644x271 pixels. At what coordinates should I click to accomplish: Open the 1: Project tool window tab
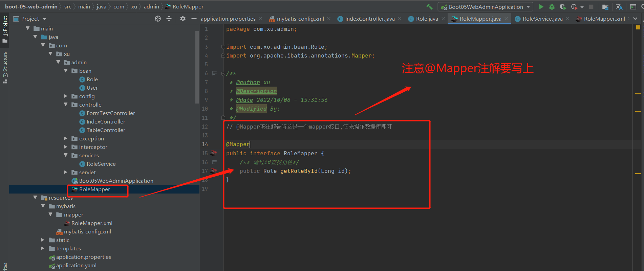click(5, 29)
